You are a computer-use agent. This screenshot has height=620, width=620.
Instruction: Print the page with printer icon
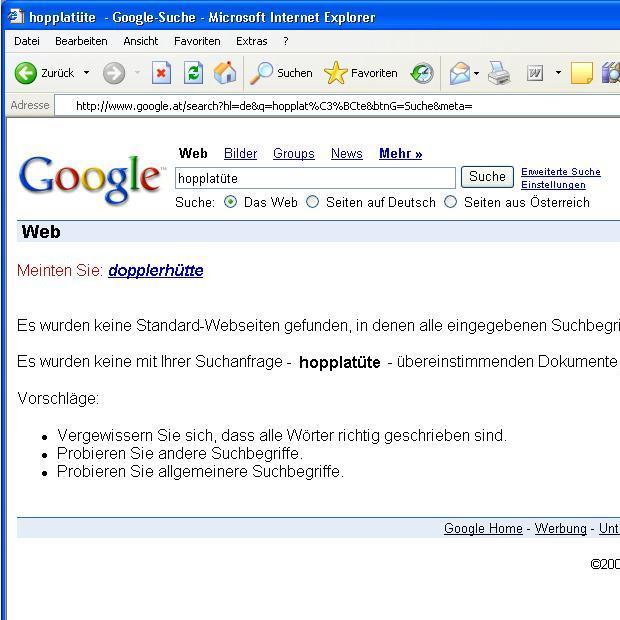[499, 73]
